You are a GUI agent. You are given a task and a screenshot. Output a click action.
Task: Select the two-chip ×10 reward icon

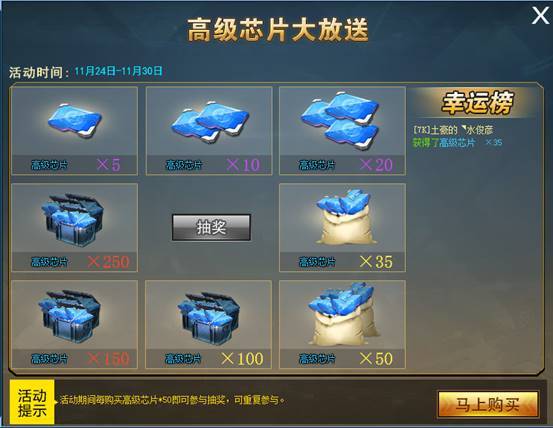click(x=210, y=122)
